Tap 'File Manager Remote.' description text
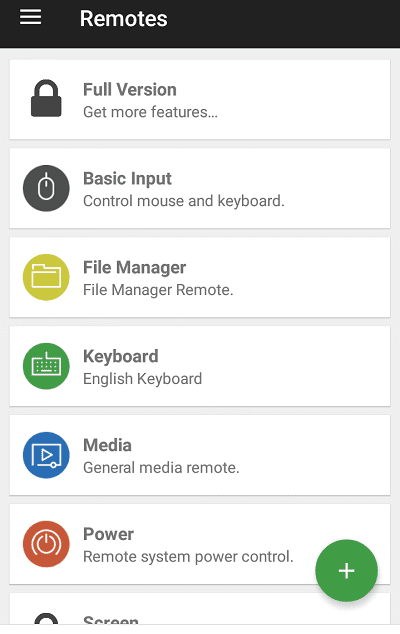 pos(158,290)
